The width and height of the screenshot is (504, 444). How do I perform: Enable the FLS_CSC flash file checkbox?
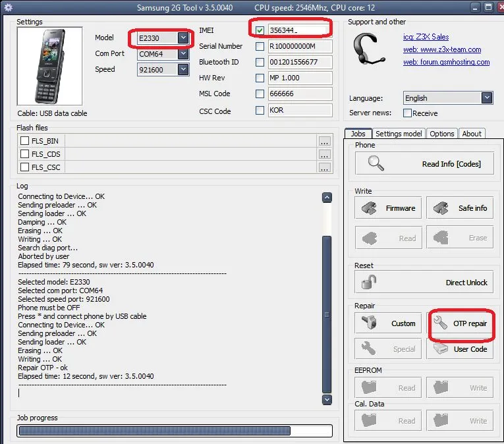click(x=25, y=167)
